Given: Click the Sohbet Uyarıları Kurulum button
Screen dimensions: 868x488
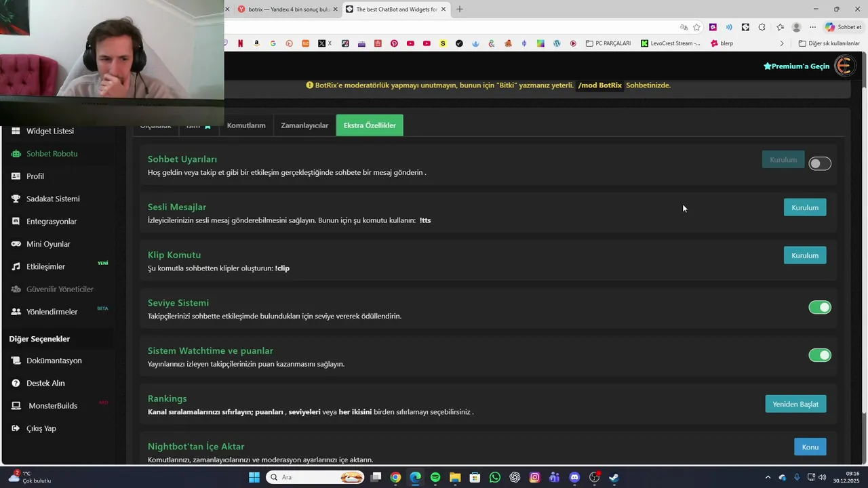Looking at the screenshot, I should 783,160.
